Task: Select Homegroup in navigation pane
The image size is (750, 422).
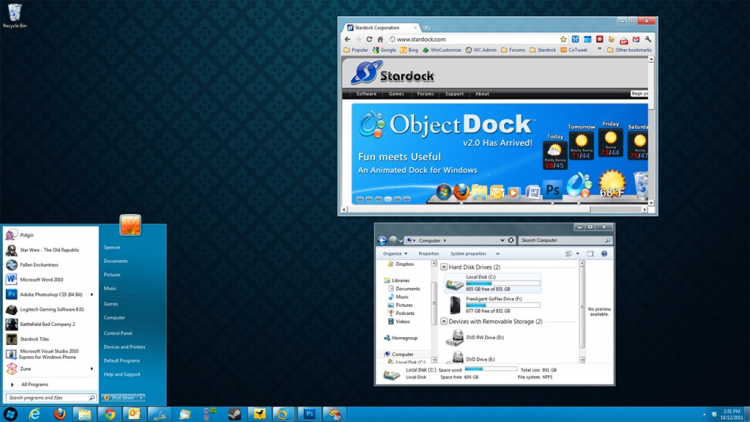Action: (x=401, y=338)
